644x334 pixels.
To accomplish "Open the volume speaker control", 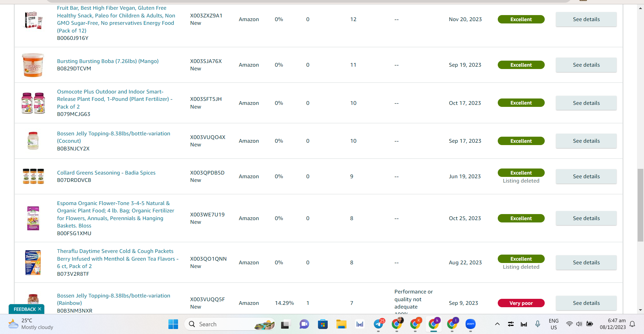I will (579, 324).
